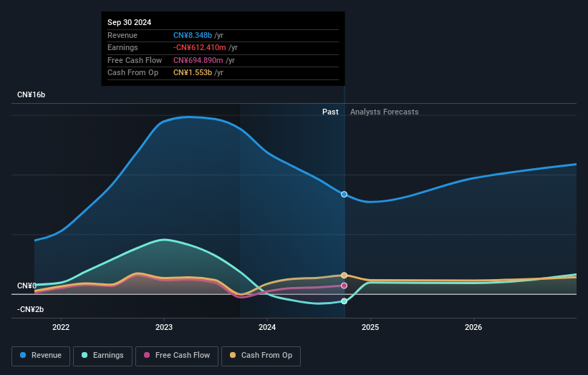Viewport: 588px width, 375px height.
Task: Click the Earnings row label in the tooltip
Action: click(x=122, y=47)
